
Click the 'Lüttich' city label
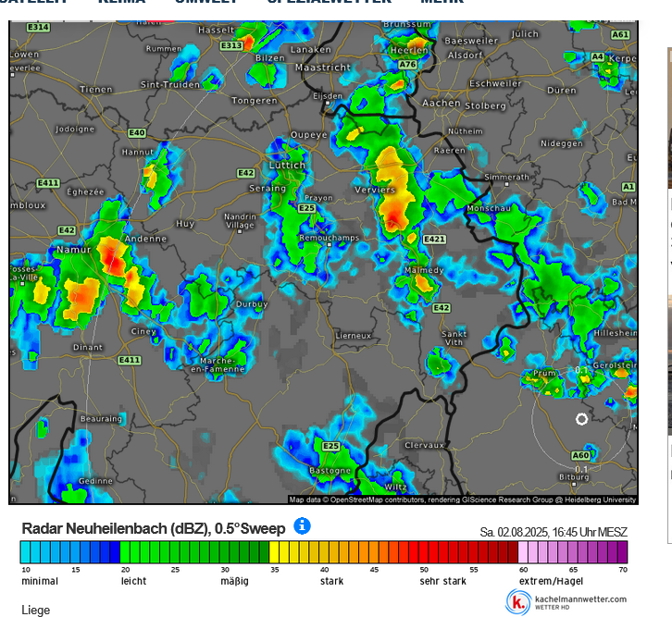coord(287,166)
